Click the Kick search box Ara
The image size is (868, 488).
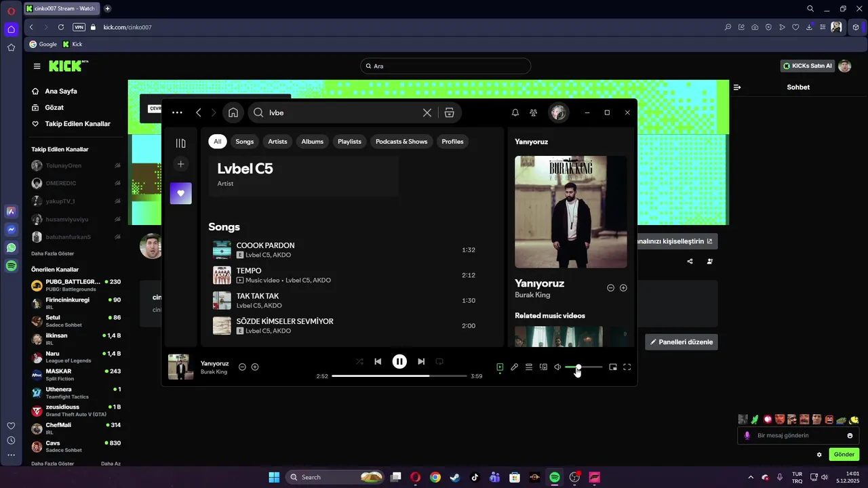(x=446, y=66)
